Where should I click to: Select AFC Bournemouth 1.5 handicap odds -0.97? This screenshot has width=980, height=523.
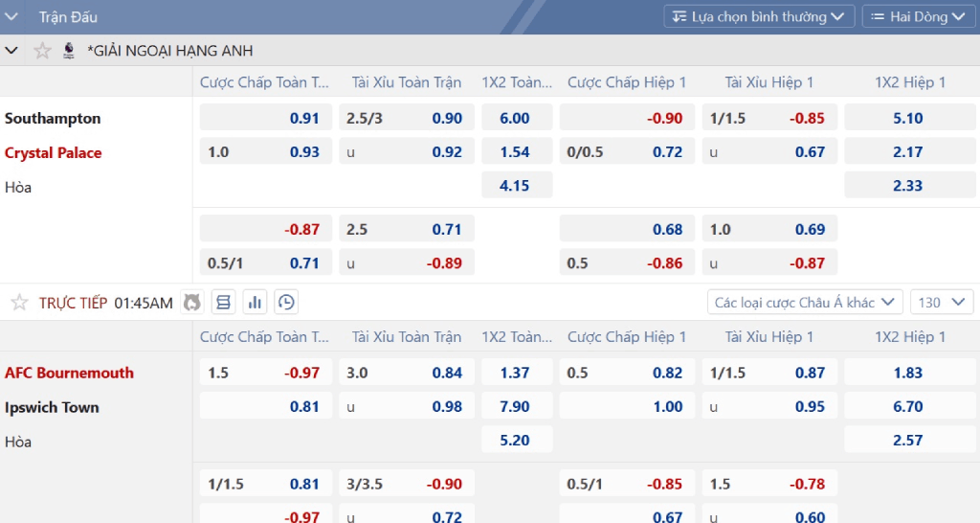pyautogui.click(x=266, y=373)
